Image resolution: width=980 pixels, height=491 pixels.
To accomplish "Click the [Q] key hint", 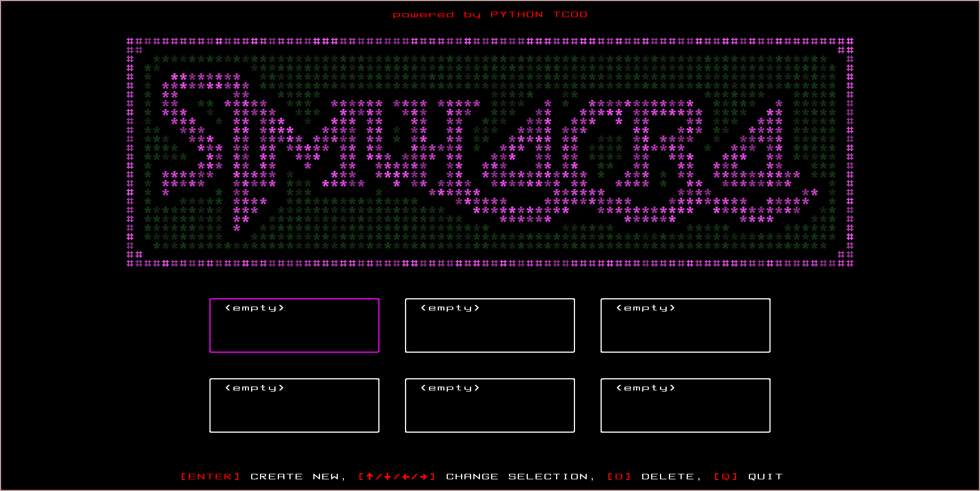I will pos(726,477).
